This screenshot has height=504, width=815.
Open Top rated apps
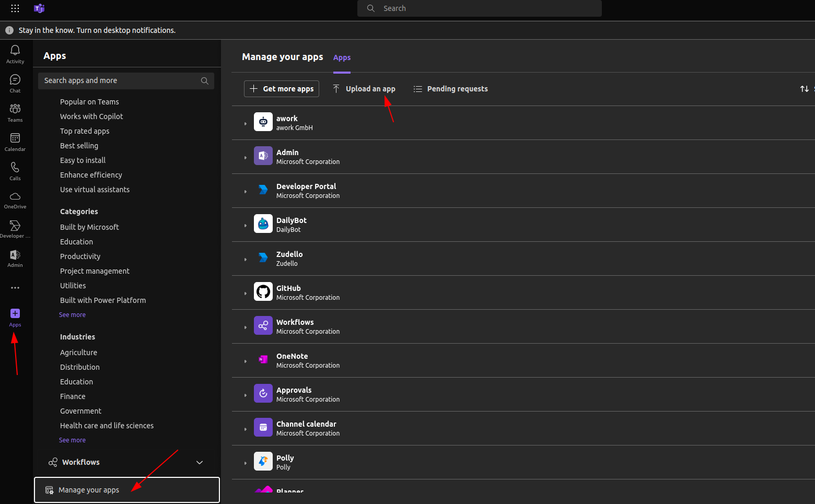[x=85, y=131]
